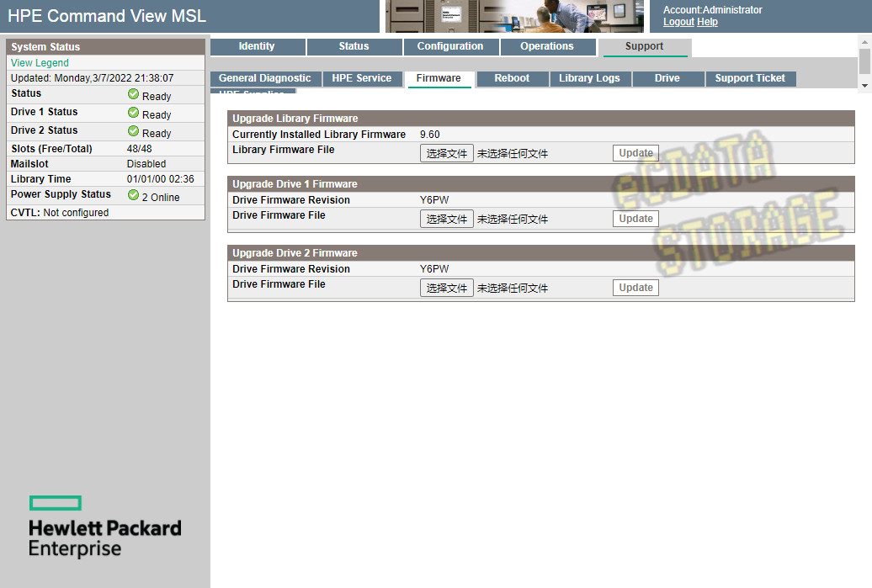Click the Library Time value 01/01/00 02:36
872x588 pixels.
tap(160, 179)
